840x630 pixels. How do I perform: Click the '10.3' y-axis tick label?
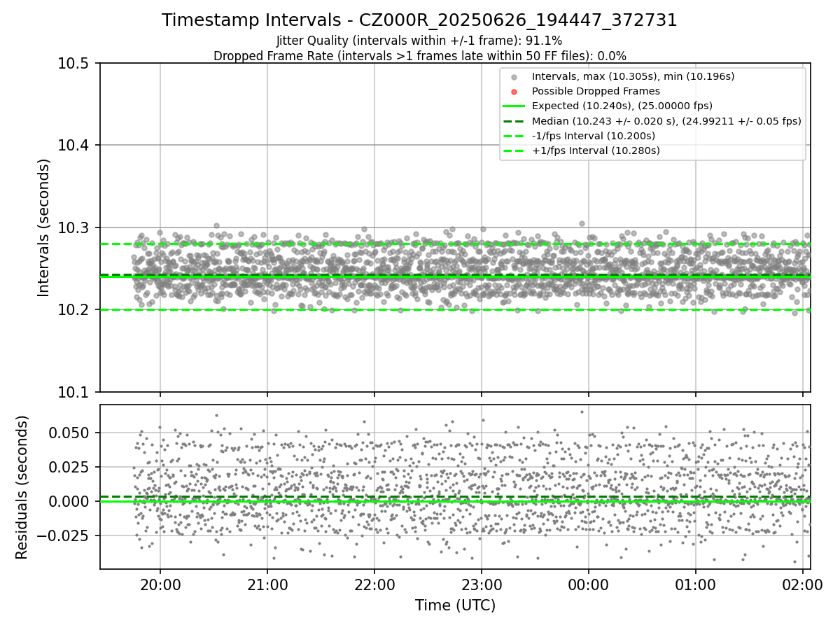[x=73, y=227]
